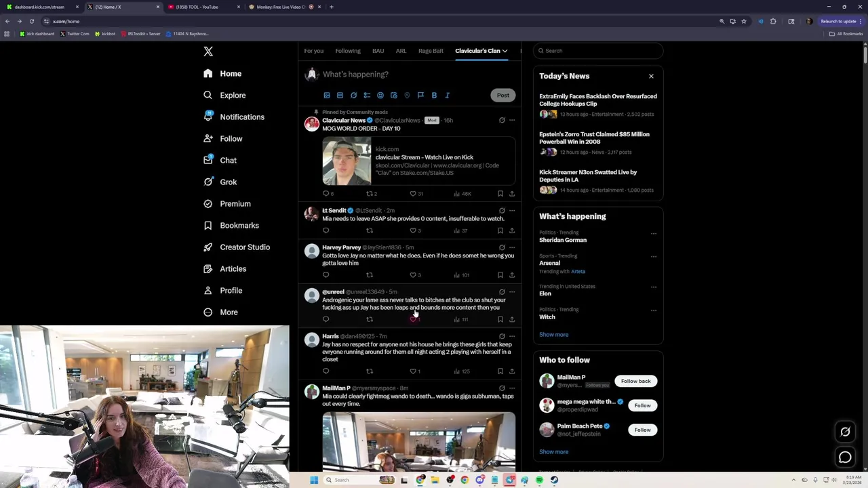
Task: Open Grok from the sidebar
Action: coord(220,182)
